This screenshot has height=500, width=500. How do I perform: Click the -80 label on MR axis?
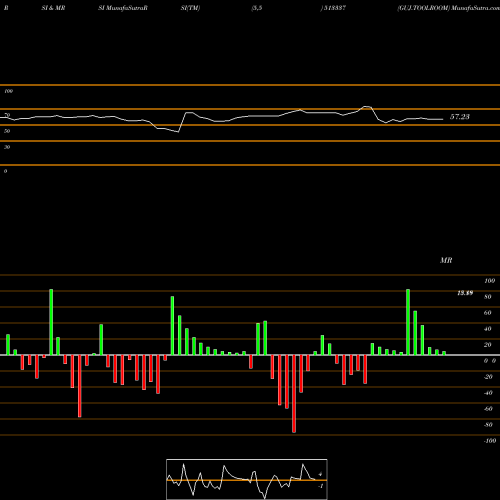click(488, 425)
